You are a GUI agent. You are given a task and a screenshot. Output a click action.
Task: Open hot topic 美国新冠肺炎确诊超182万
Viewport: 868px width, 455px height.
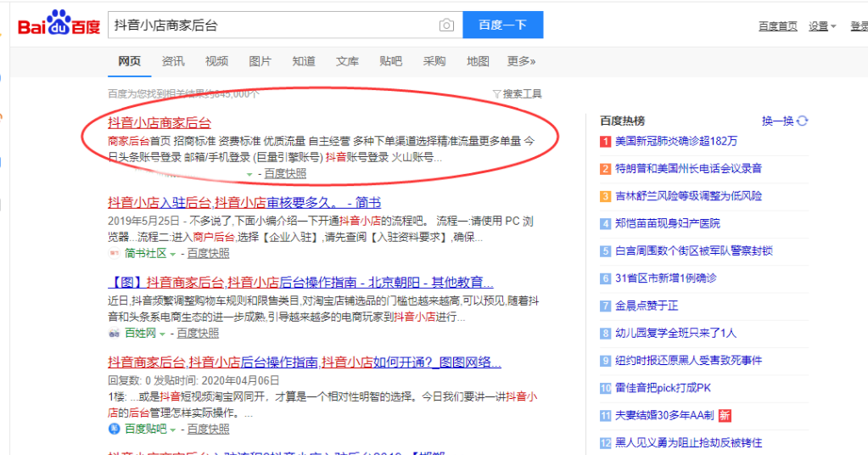pyautogui.click(x=676, y=141)
